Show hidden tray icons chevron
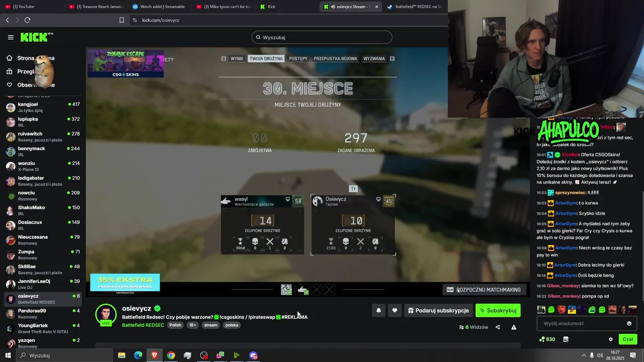Screen dimensions: 644x362 point(584,355)
